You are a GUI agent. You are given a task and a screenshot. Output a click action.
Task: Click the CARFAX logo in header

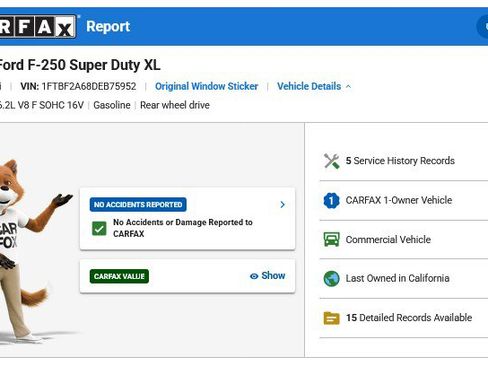[37, 27]
